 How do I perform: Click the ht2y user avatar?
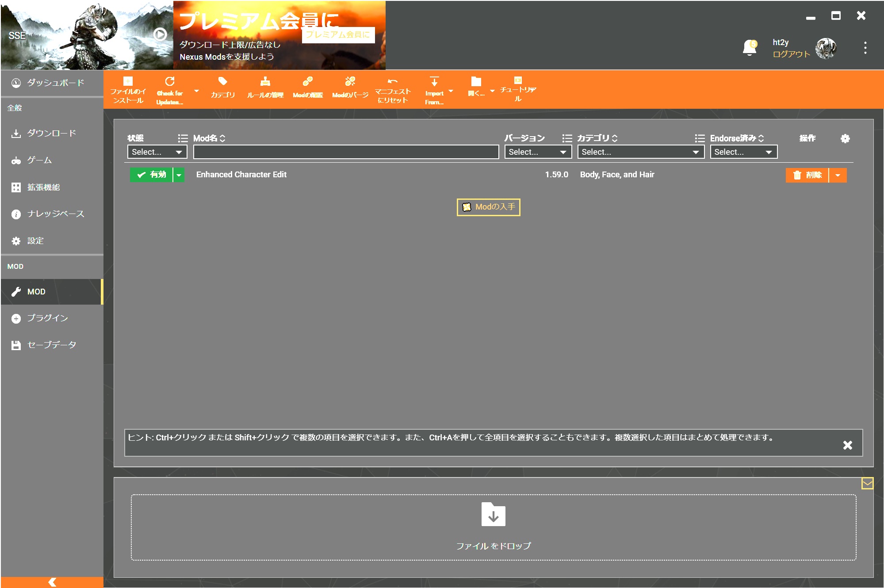[826, 48]
